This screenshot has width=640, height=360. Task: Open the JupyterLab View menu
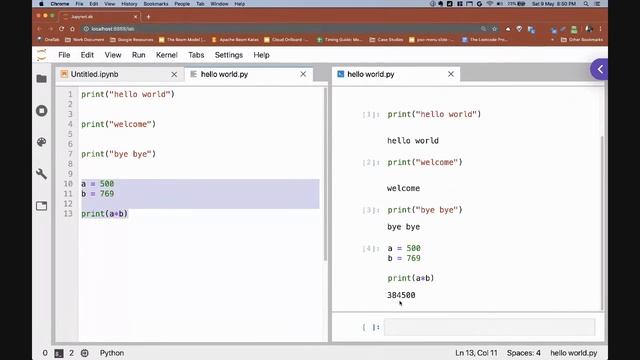[113, 55]
